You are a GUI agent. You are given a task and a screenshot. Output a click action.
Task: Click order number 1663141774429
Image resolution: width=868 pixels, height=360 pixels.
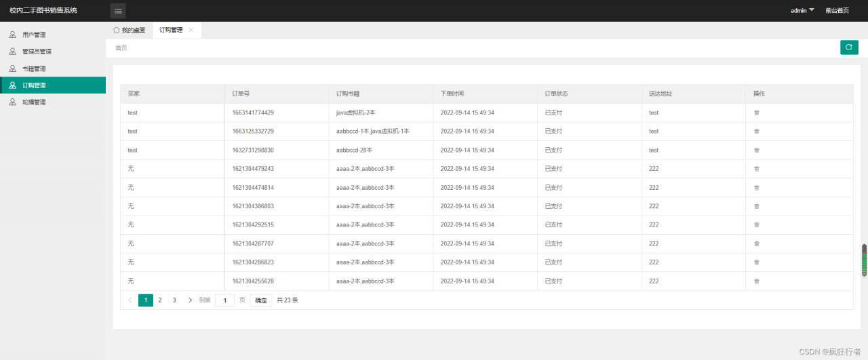point(253,113)
